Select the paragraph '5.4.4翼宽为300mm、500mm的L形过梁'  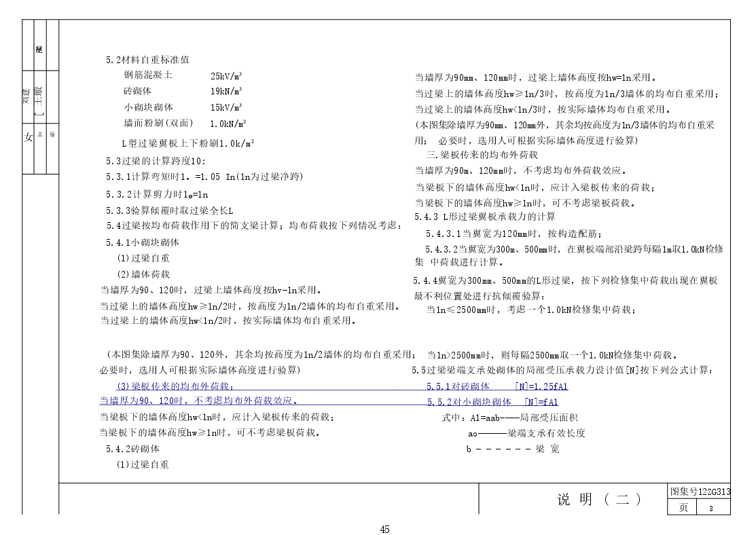point(566,288)
